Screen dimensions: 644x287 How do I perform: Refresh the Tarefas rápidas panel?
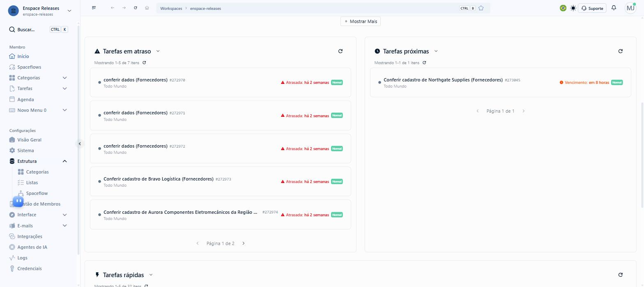pyautogui.click(x=620, y=275)
